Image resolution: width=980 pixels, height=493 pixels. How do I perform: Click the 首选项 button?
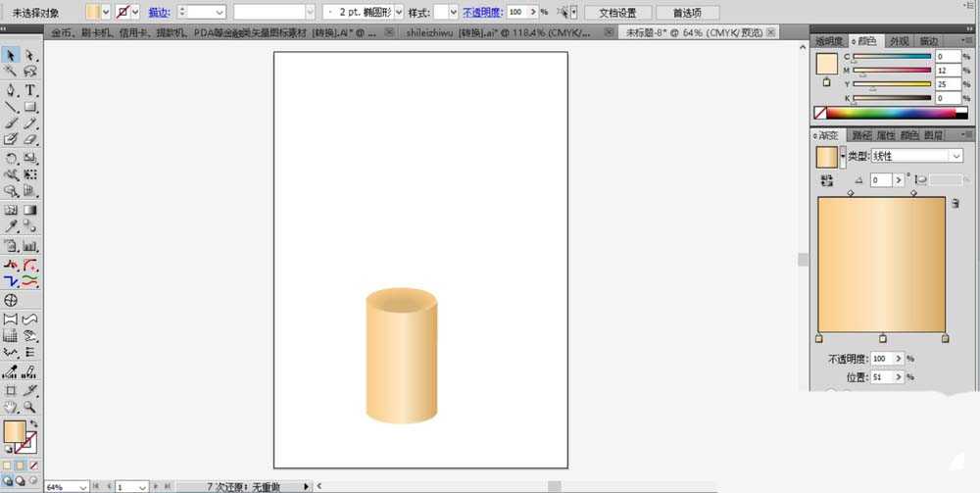tap(687, 13)
